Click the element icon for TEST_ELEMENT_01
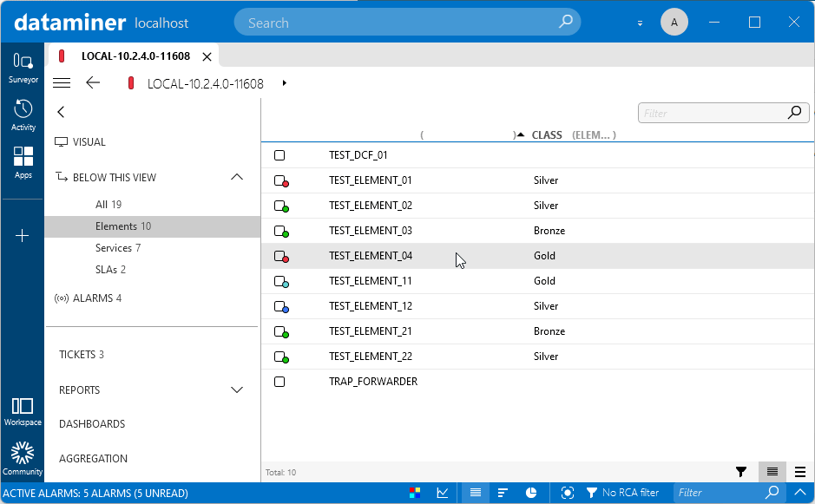This screenshot has height=504, width=815. coord(281,180)
